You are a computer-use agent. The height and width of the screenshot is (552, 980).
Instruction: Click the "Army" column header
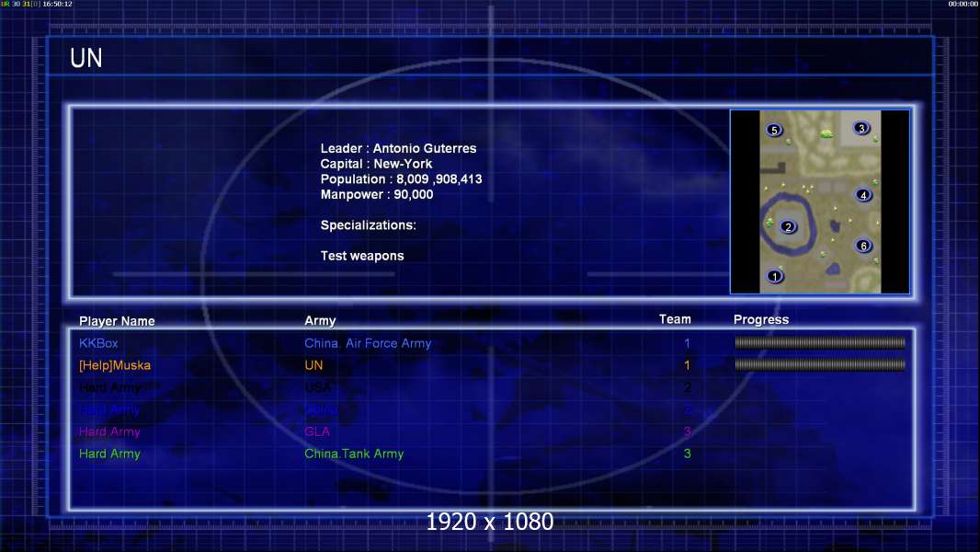(320, 321)
